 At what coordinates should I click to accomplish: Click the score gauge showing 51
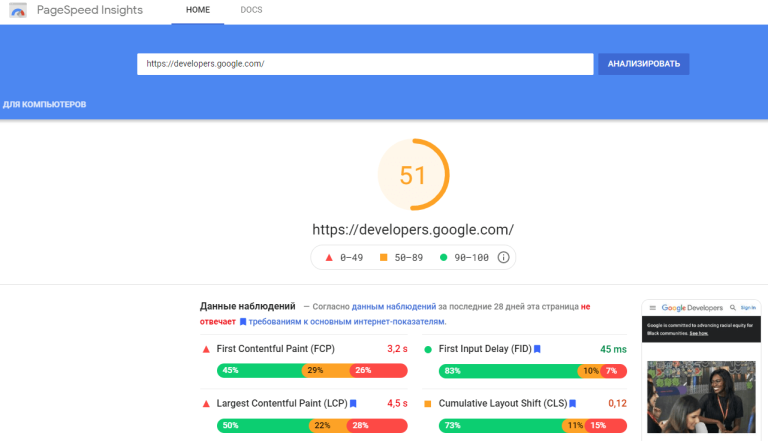point(413,174)
